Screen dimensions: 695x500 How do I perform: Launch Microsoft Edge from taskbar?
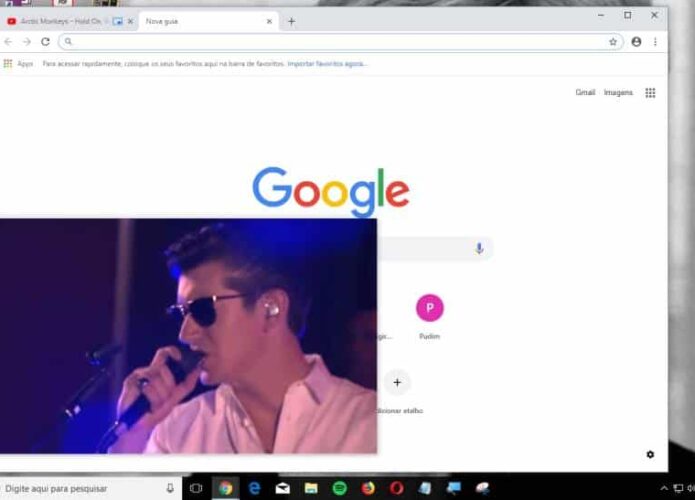pyautogui.click(x=254, y=488)
